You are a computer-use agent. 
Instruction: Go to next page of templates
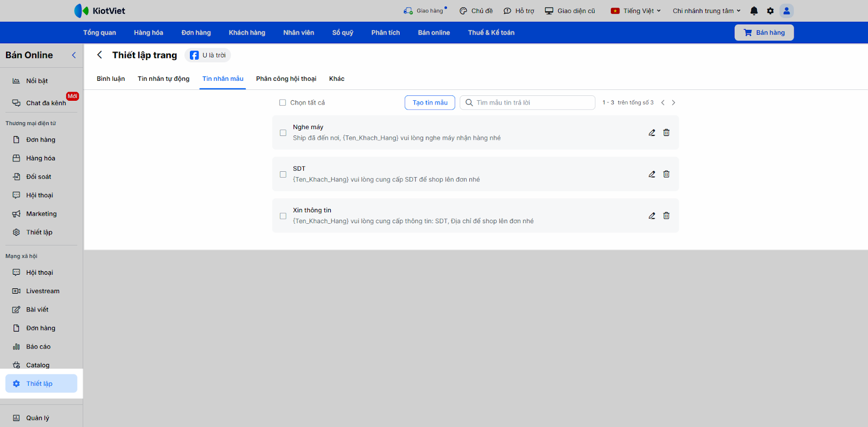[x=674, y=102]
